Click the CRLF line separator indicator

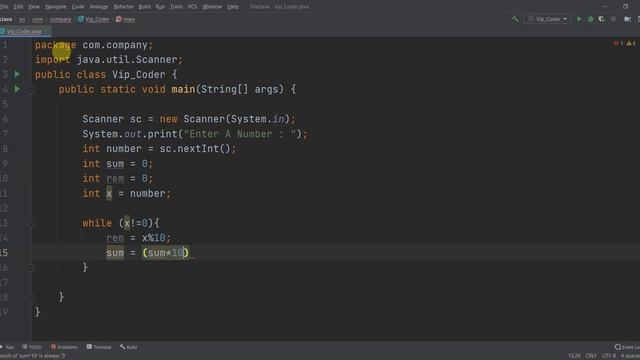tap(591, 356)
